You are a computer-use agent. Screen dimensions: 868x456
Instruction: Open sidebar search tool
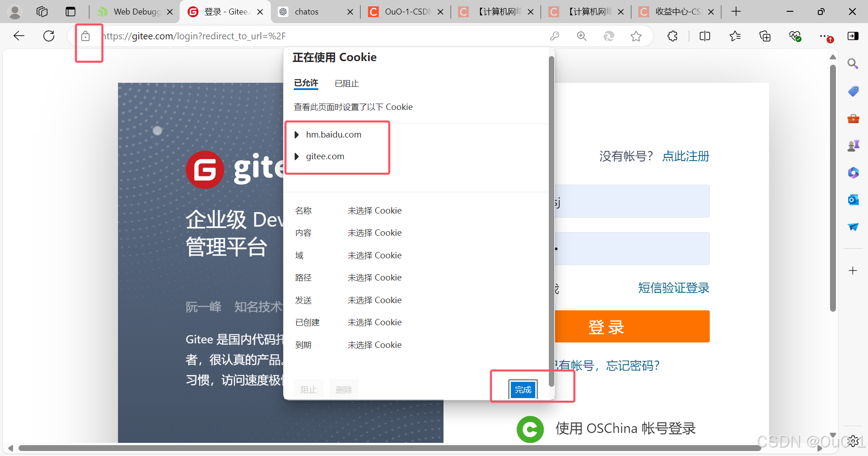point(853,64)
